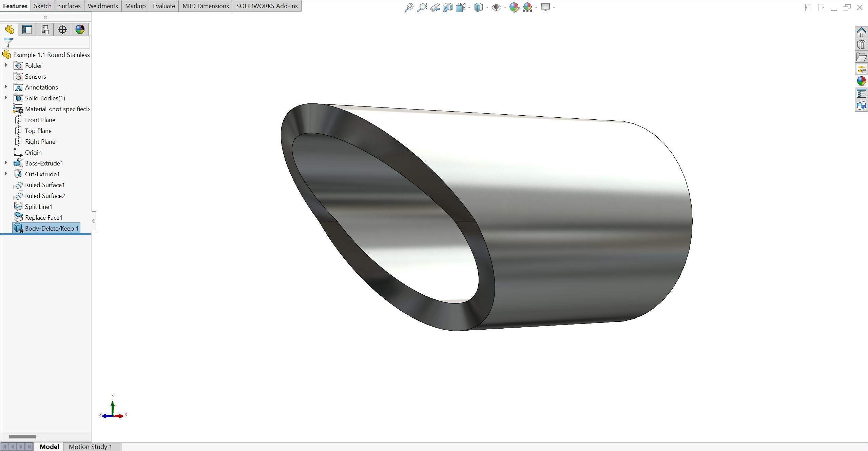
Task: Click the Features menu tab
Action: pos(16,6)
